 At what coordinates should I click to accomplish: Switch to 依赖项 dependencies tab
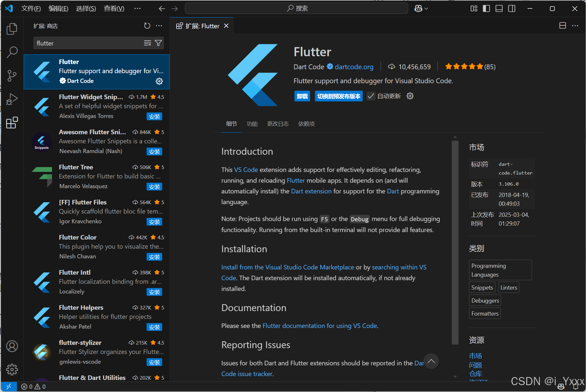tap(306, 124)
